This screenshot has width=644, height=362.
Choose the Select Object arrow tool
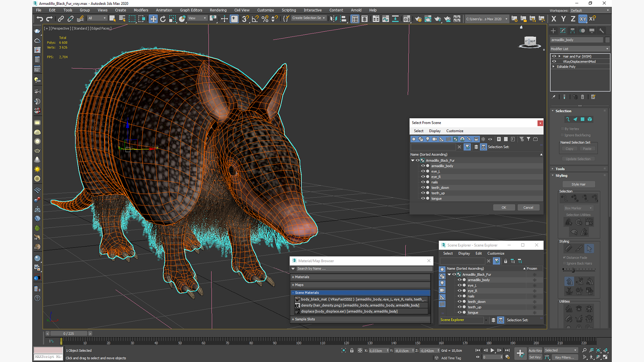point(112,19)
